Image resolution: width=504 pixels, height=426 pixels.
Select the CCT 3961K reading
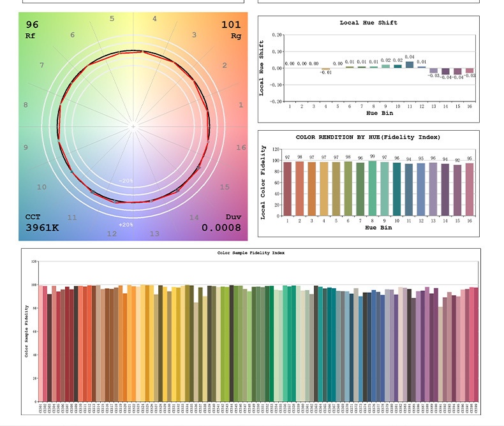tap(42, 228)
